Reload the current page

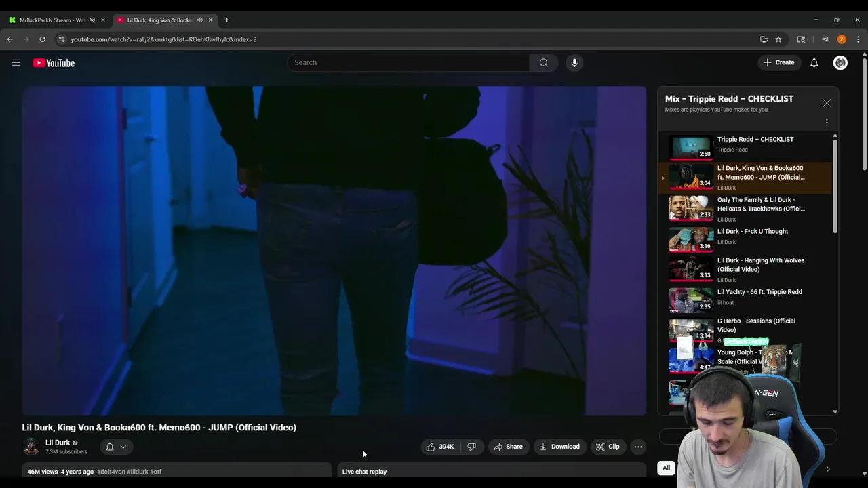(42, 39)
